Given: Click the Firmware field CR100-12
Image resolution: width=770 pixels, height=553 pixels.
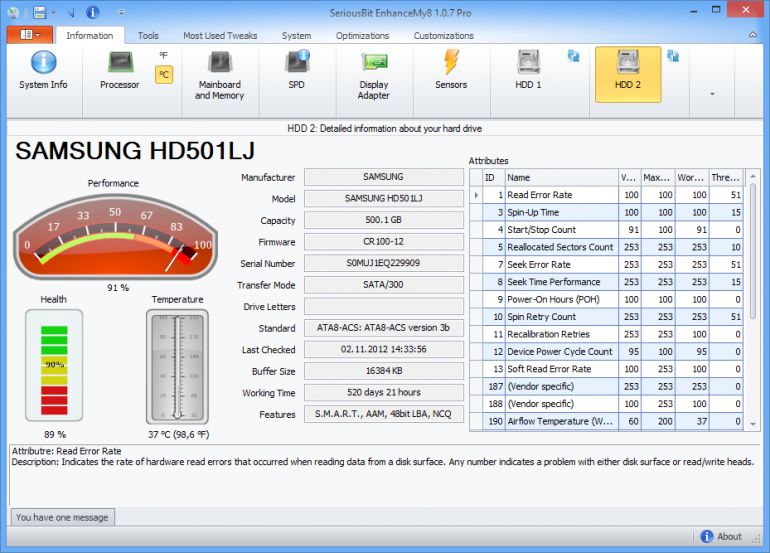Looking at the screenshot, I should [384, 242].
